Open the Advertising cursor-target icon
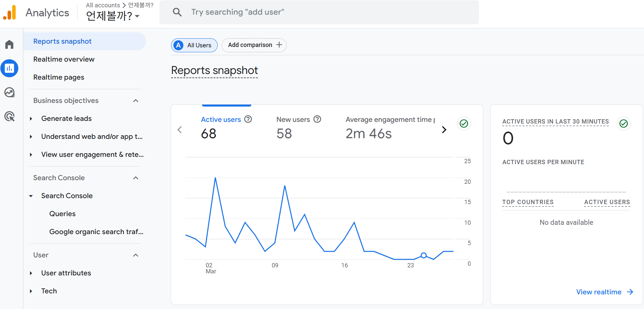This screenshot has height=309, width=644. point(9,116)
